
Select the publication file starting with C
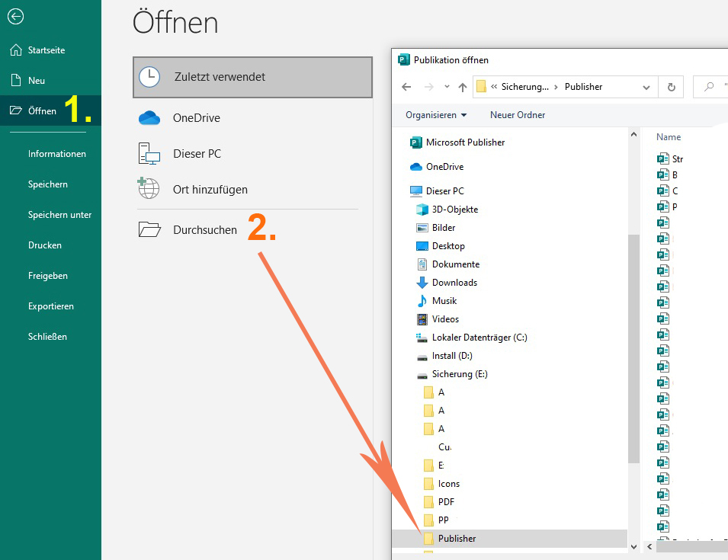click(x=667, y=190)
